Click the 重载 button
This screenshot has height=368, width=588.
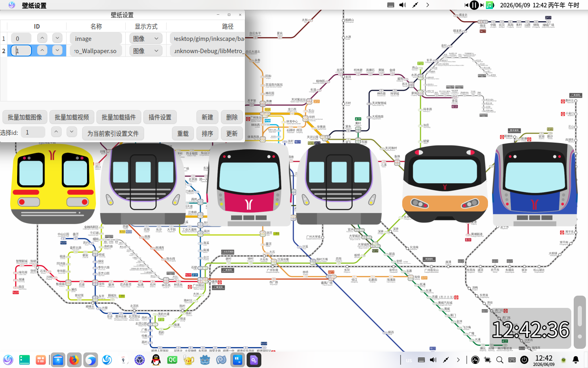pos(183,134)
